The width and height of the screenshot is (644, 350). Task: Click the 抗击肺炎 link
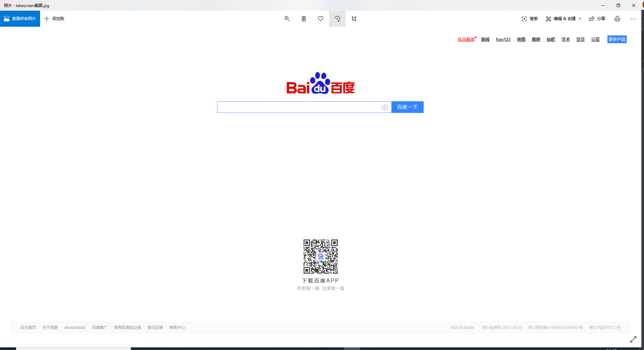(466, 39)
